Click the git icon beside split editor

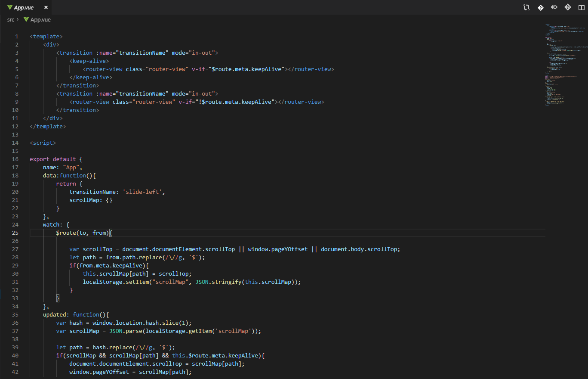[x=568, y=7]
